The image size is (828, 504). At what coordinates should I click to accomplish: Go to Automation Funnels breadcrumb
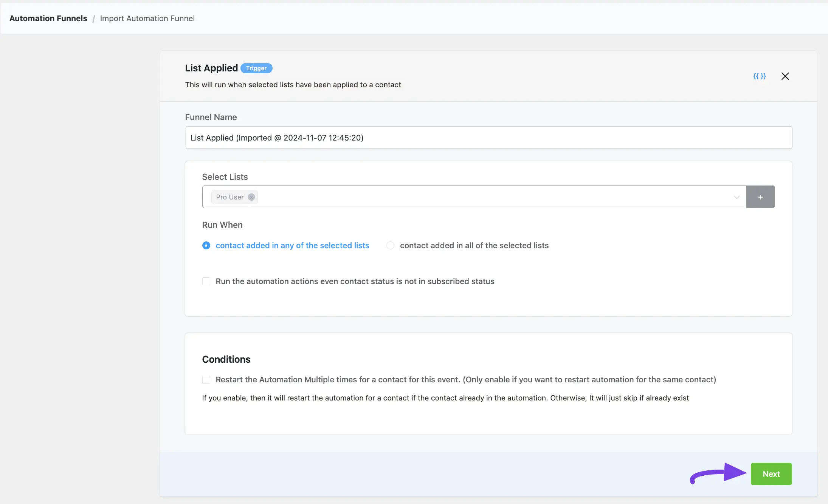[x=48, y=19]
